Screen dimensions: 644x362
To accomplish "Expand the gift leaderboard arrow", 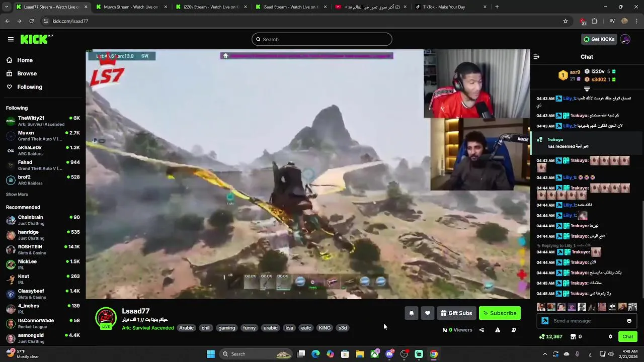I will pyautogui.click(x=587, y=89).
